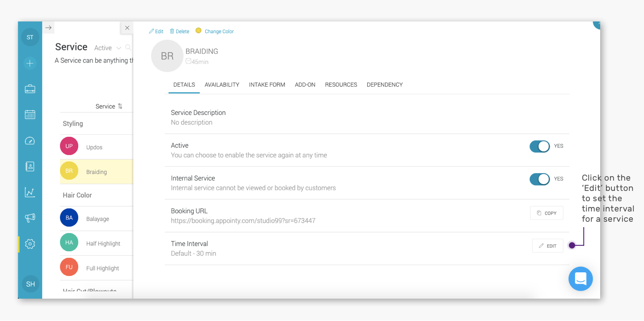
Task: Open the Dependency tab
Action: coord(385,84)
